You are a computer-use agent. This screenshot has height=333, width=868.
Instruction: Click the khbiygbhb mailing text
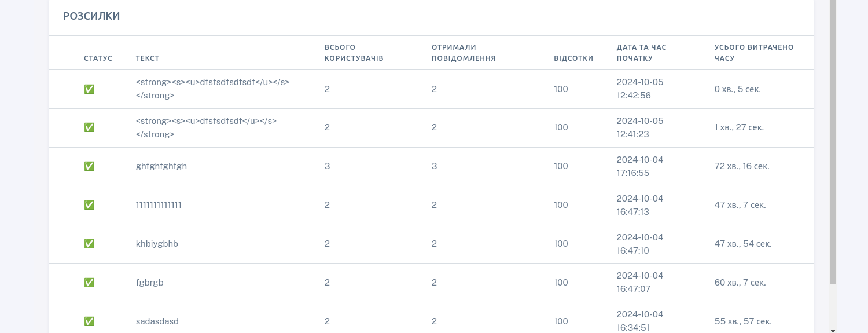click(x=157, y=244)
